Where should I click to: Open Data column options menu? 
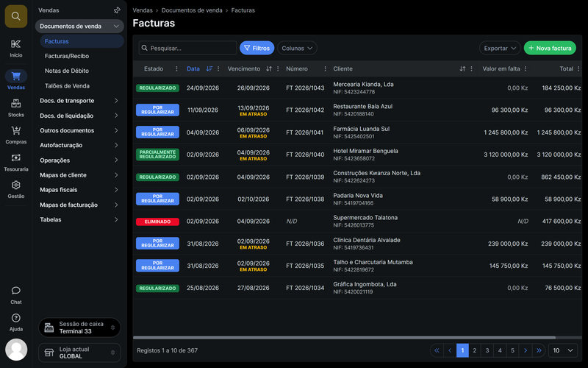click(218, 68)
